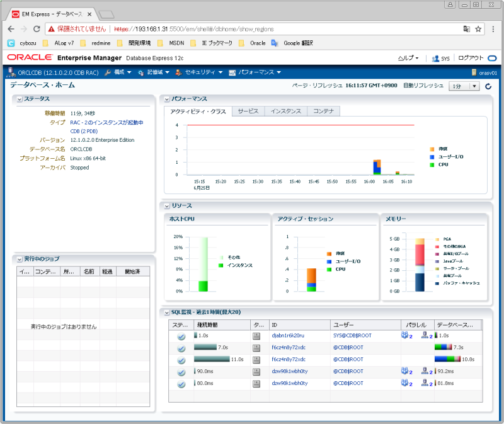Collapse the SQL監視 section
Image resolution: width=504 pixels, height=424 pixels.
(167, 312)
